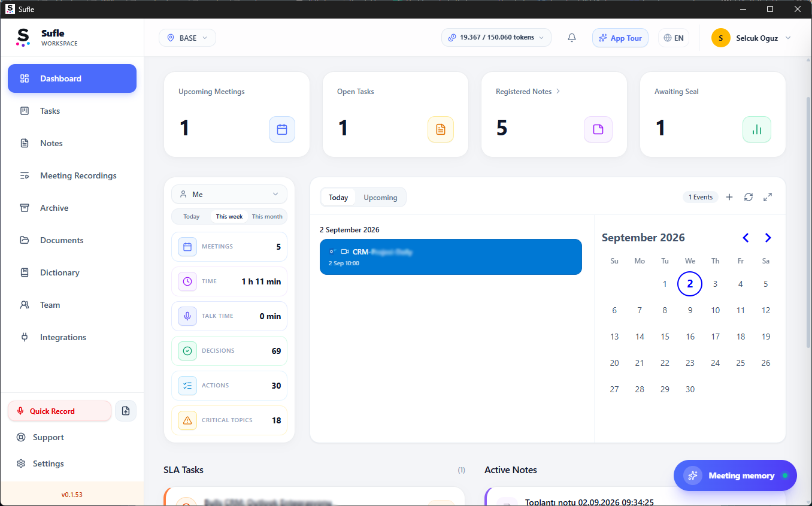Click the upload file icon beside Quick Record
This screenshot has width=812, height=506.
click(126, 411)
